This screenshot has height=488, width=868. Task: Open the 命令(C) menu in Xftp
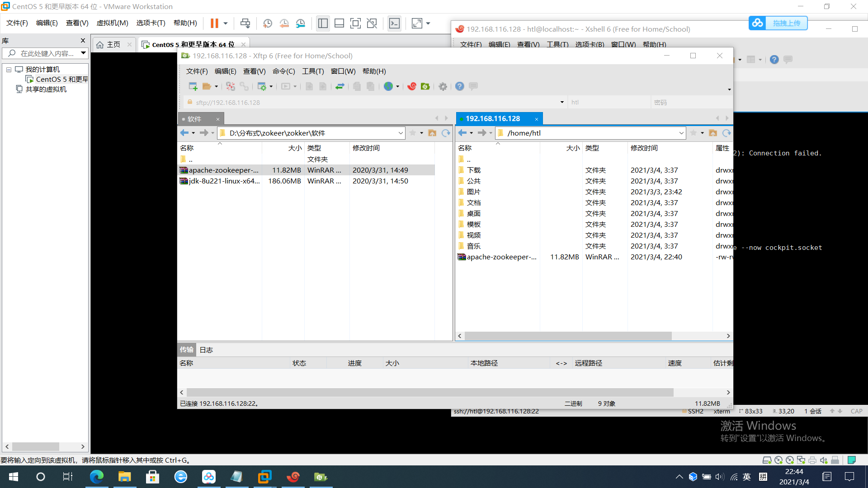(x=283, y=71)
